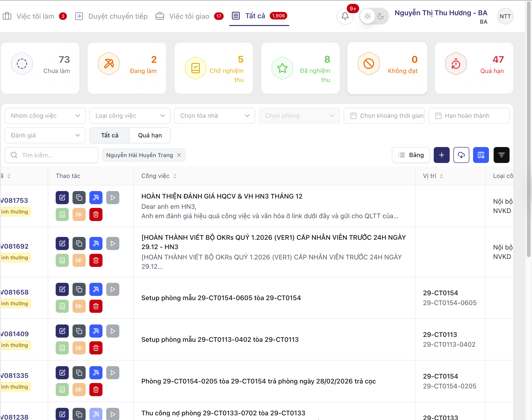Remove Nguyễn Hải Huyền Trang filter tag
The image size is (532, 420).
pos(179,155)
